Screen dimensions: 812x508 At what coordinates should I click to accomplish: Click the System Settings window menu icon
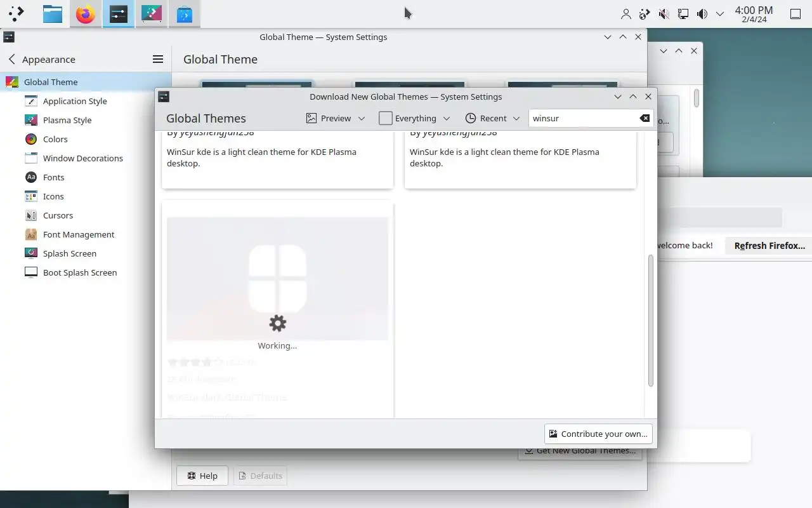click(x=9, y=37)
